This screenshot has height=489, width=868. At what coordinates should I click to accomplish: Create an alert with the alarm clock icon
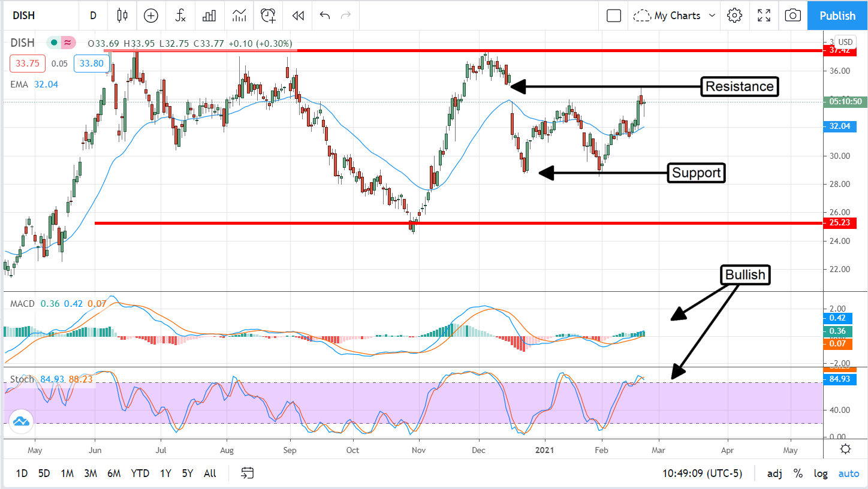tap(268, 16)
